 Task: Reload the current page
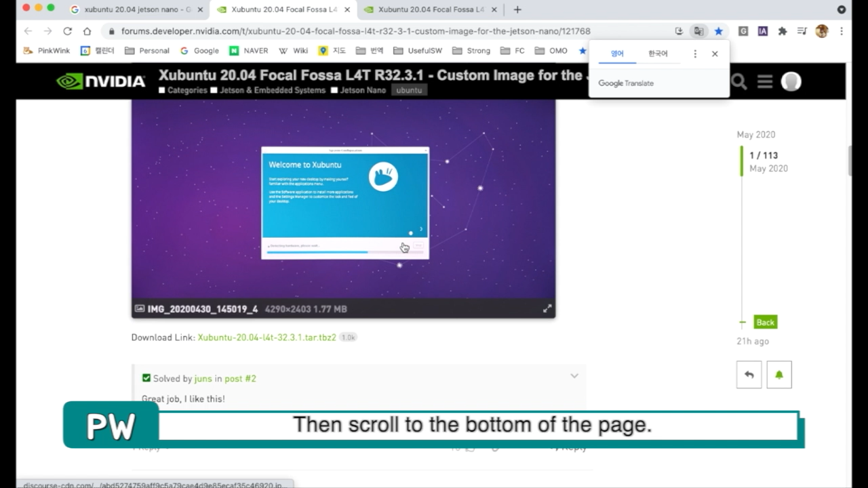(x=67, y=31)
